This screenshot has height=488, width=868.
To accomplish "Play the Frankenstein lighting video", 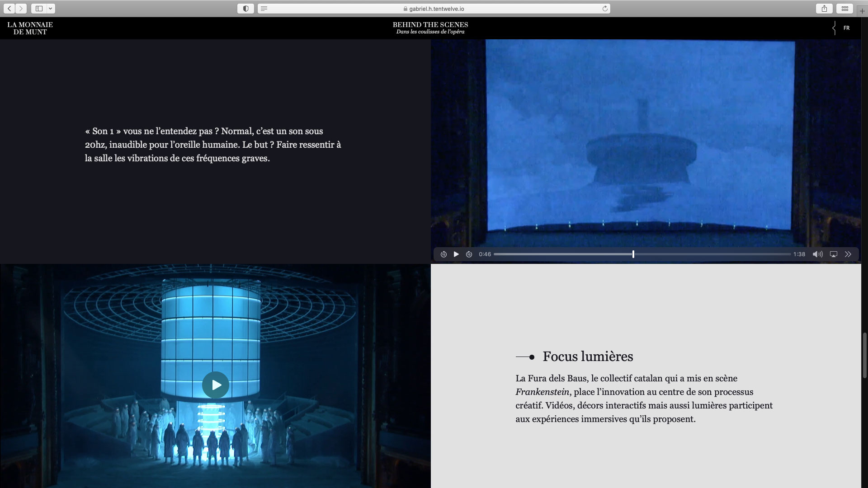I will pos(216,385).
